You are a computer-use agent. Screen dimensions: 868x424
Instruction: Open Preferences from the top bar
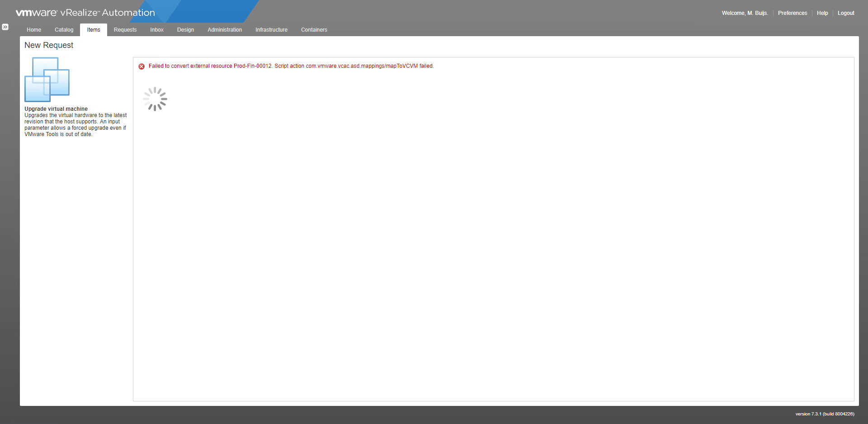792,13
